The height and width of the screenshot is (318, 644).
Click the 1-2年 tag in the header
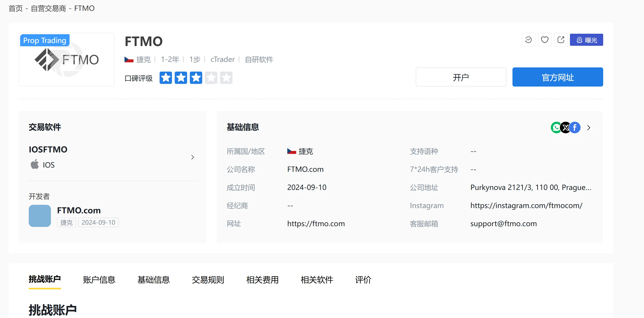[x=170, y=59]
